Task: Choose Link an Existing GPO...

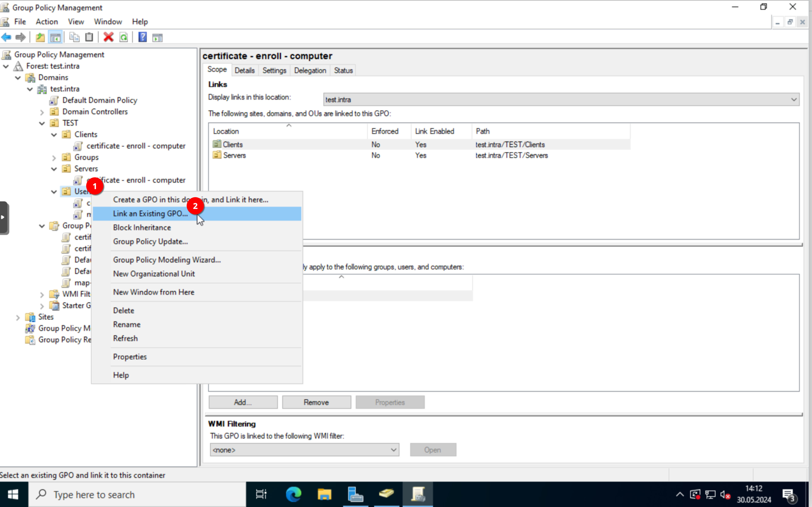Action: 197,214
